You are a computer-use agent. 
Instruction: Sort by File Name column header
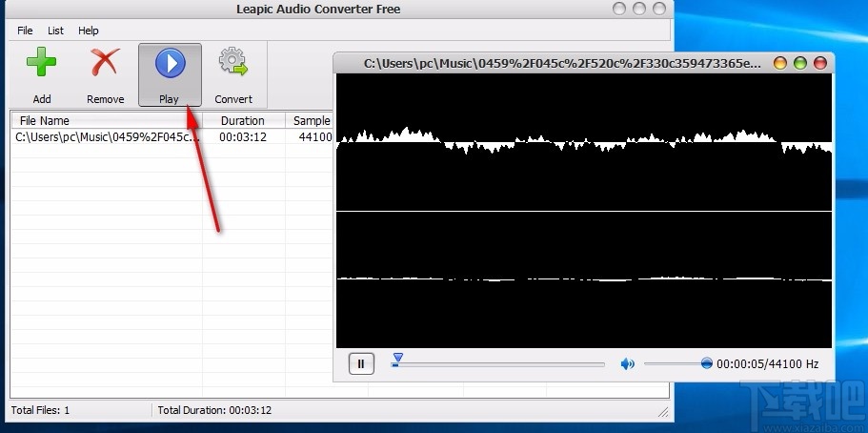click(x=107, y=120)
